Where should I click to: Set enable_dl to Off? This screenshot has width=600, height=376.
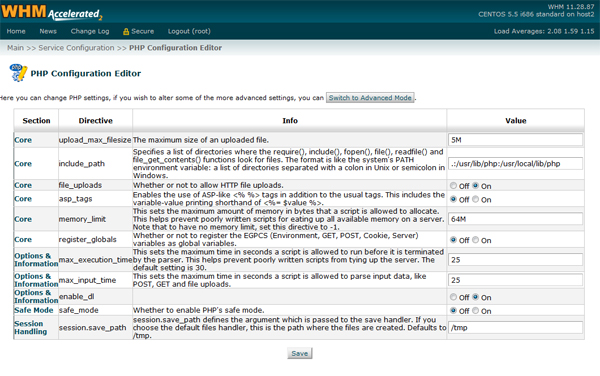[x=453, y=297]
